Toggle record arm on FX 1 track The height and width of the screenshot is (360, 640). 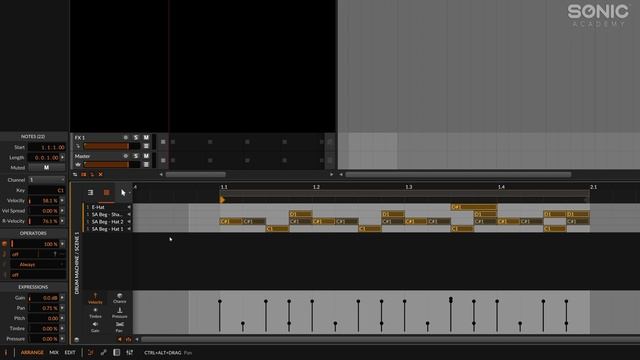(126, 138)
